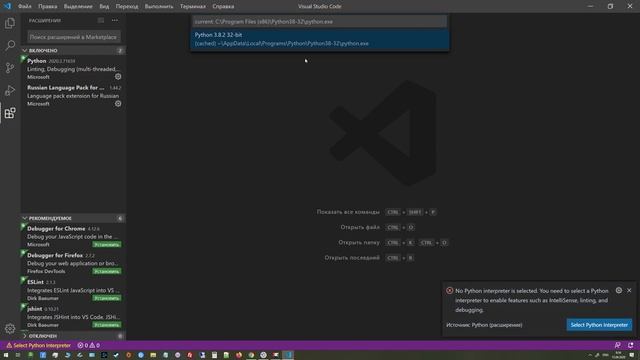Open the Справка menu
Viewport: 640px width, 360px height.
pyautogui.click(x=223, y=7)
